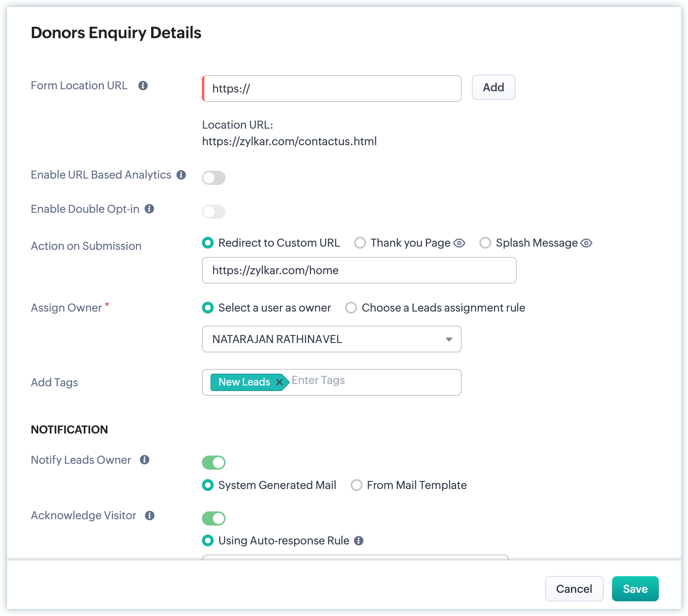The width and height of the screenshot is (688, 616).
Task: Remove the New Leads tag
Action: coord(279,382)
